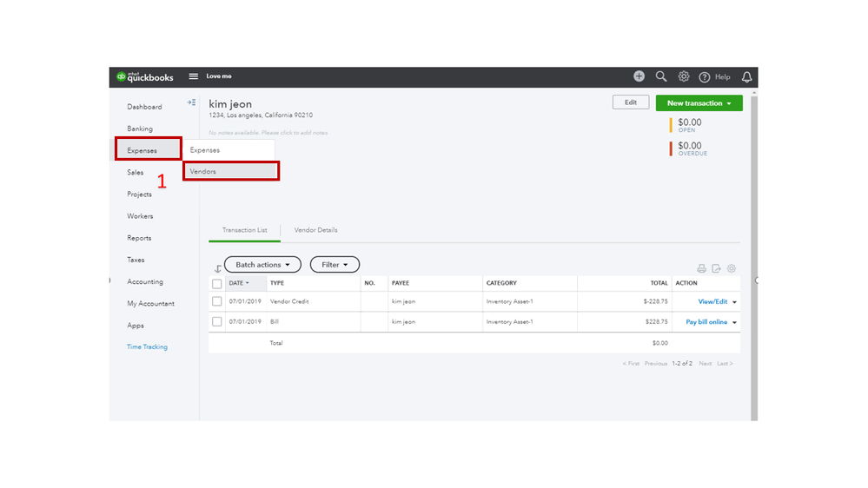The width and height of the screenshot is (868, 488).
Task: Open the Create plus icon
Action: [639, 76]
